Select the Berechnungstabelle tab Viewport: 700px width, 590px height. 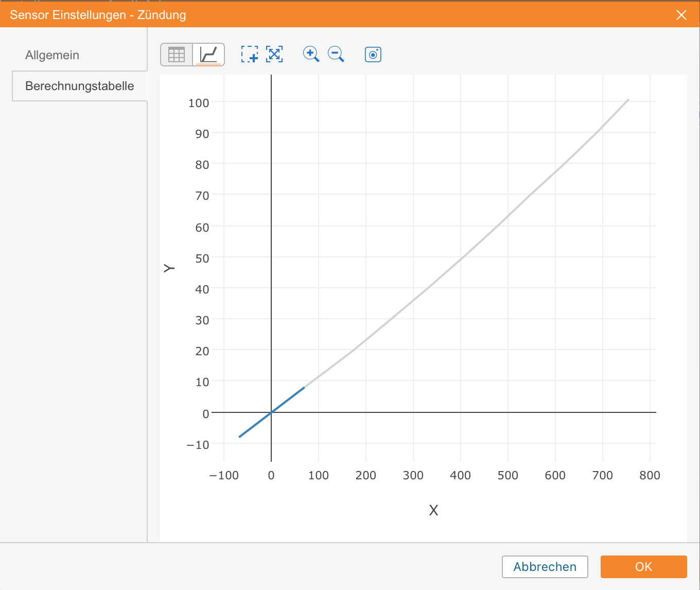79,86
